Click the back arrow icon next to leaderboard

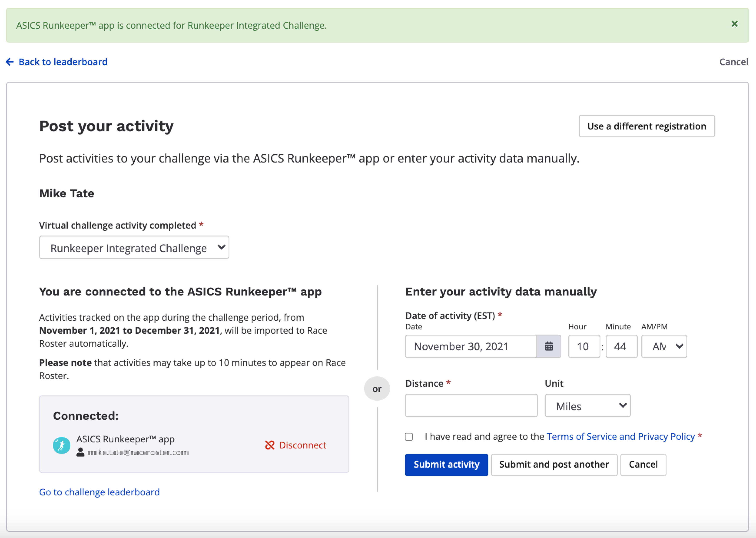(10, 62)
